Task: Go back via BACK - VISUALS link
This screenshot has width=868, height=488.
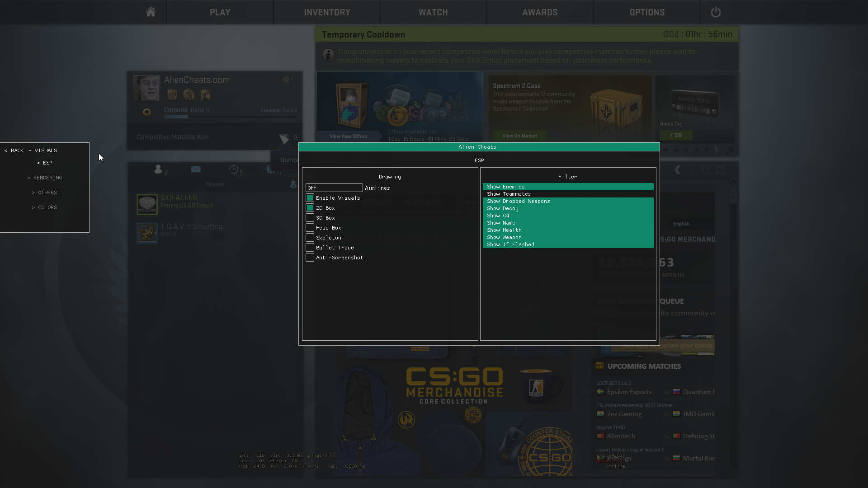Action: click(x=31, y=150)
